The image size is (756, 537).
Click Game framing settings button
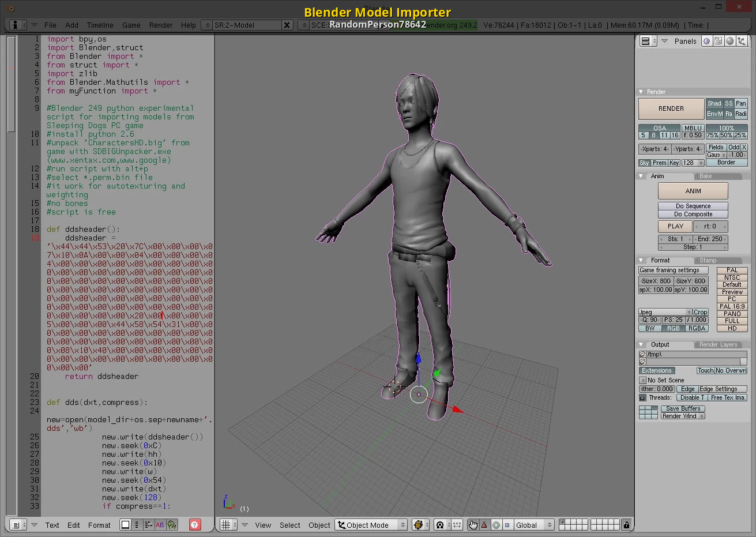click(x=673, y=270)
